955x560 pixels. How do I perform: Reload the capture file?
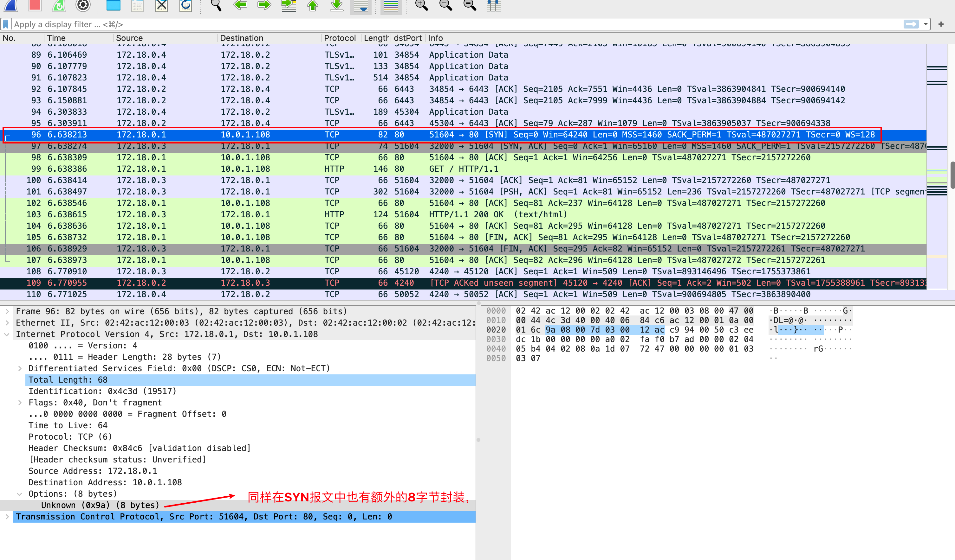[x=186, y=5]
